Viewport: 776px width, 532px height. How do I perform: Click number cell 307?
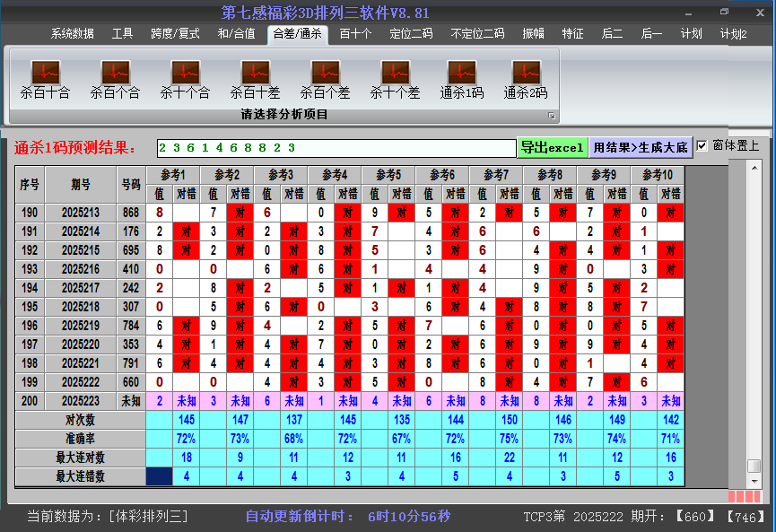(131, 307)
